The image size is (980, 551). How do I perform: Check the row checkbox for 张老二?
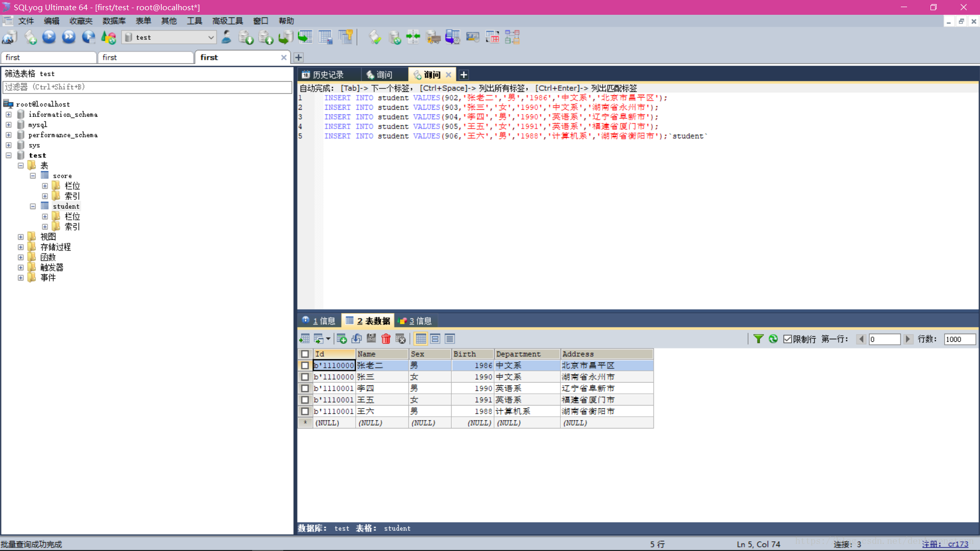coord(305,366)
